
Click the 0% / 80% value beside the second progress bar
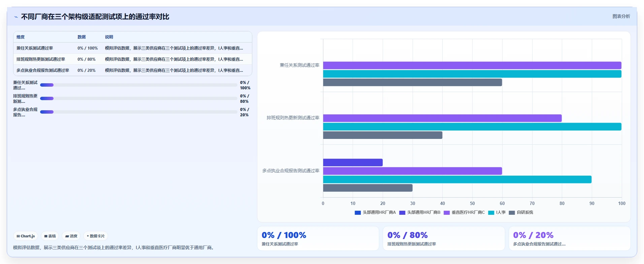[x=245, y=98]
